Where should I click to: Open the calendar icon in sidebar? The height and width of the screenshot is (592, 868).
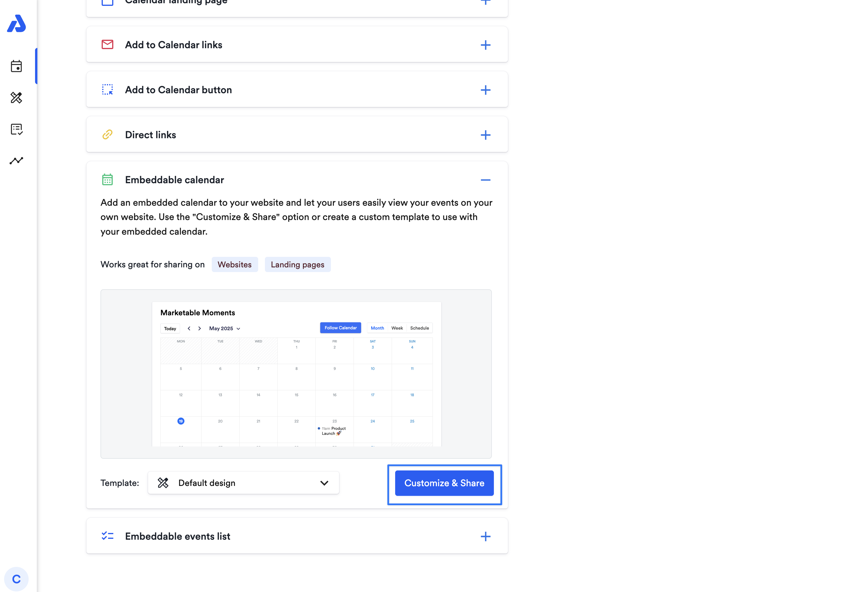(16, 66)
